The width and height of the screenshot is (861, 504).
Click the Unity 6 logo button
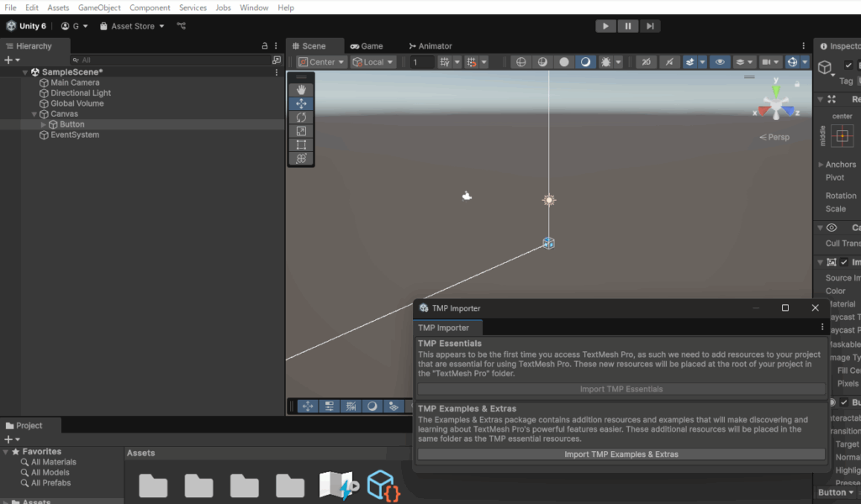[26, 26]
